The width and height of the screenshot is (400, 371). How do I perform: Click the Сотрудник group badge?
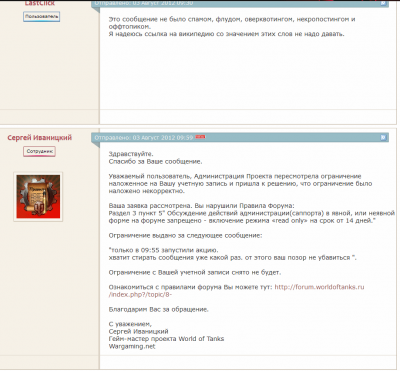point(39,152)
